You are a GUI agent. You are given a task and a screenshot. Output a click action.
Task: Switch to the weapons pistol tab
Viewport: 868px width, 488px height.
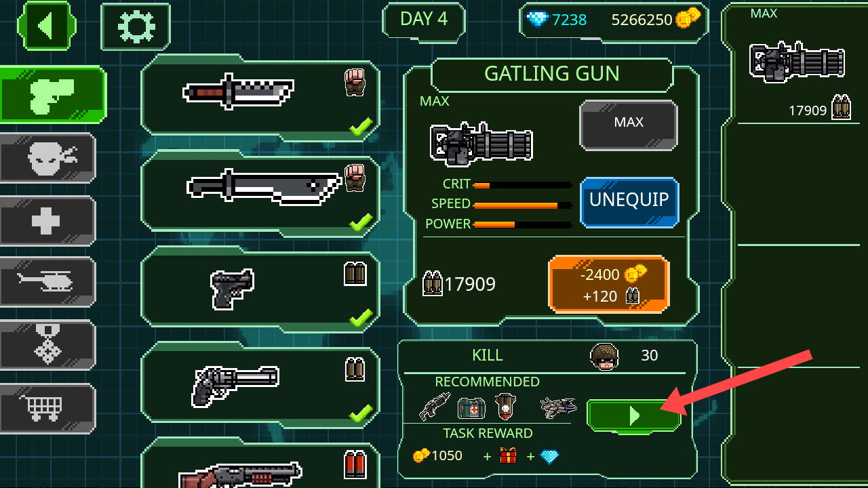[x=52, y=95]
